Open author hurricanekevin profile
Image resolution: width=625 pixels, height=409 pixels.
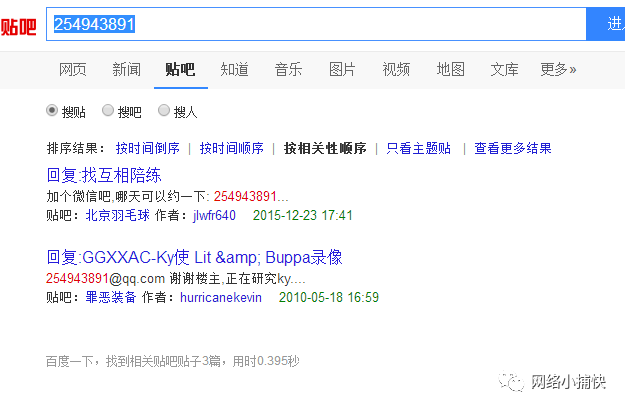[221, 297]
